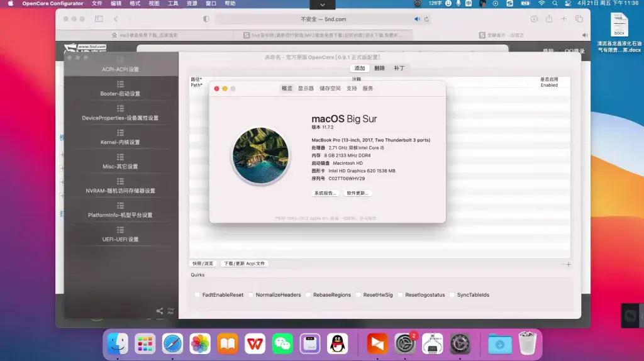Open Books app in the Dock

pyautogui.click(x=228, y=343)
